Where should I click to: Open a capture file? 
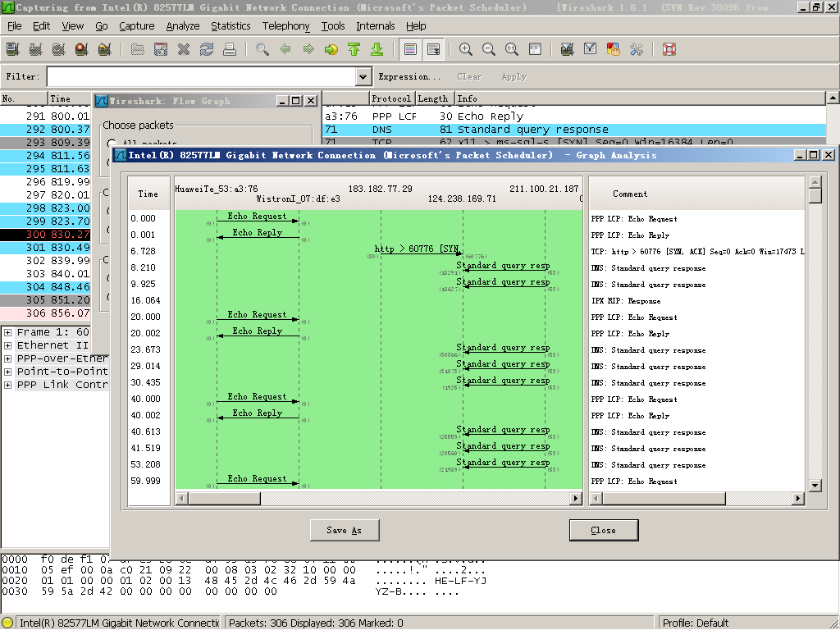point(138,49)
